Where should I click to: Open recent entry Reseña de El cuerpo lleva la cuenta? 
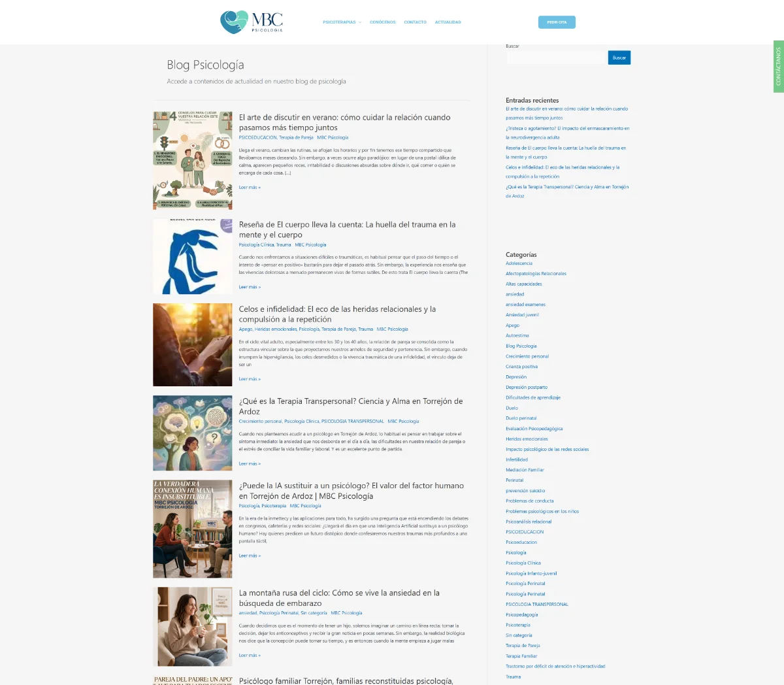coord(566,152)
